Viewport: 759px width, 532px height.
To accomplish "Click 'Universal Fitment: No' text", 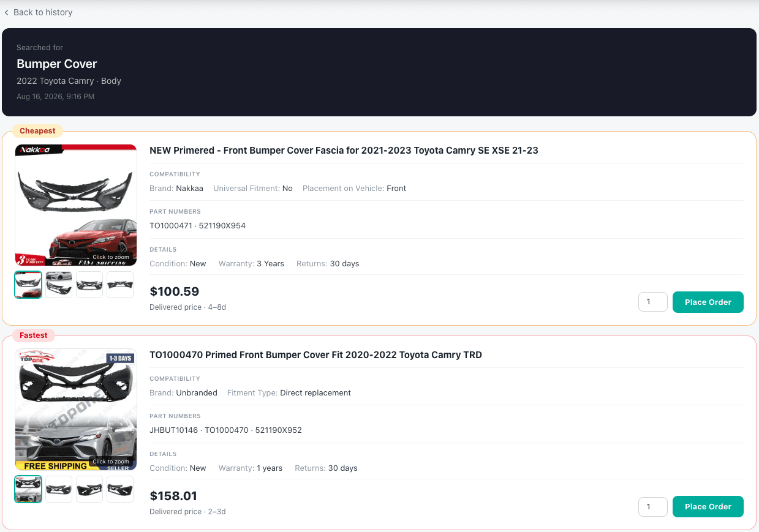I will tap(253, 189).
